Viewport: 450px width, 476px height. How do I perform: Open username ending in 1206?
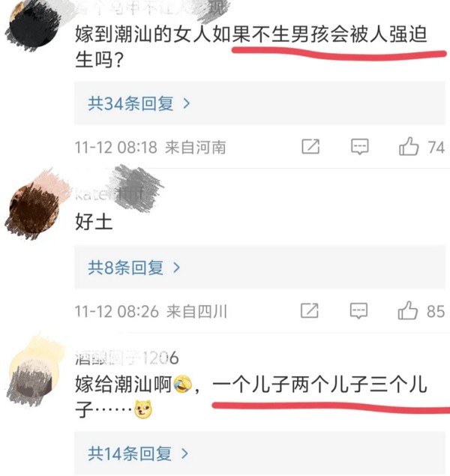point(127,358)
